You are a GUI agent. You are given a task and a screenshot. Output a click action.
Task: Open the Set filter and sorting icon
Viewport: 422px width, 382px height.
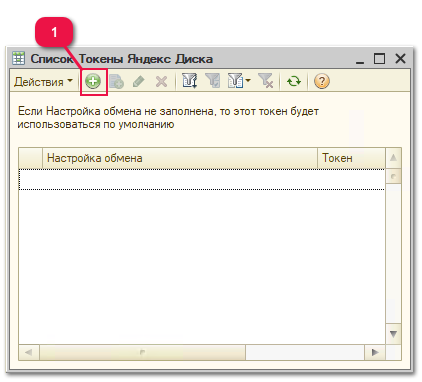[189, 81]
